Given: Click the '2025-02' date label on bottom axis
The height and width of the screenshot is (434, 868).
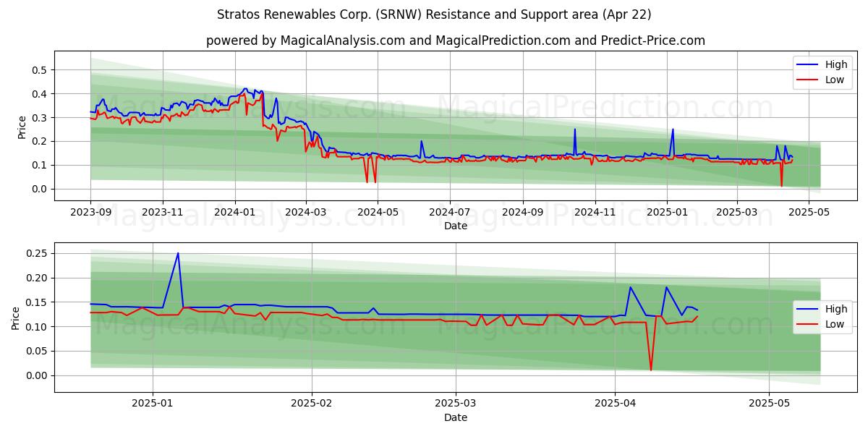Looking at the screenshot, I should 312,404.
